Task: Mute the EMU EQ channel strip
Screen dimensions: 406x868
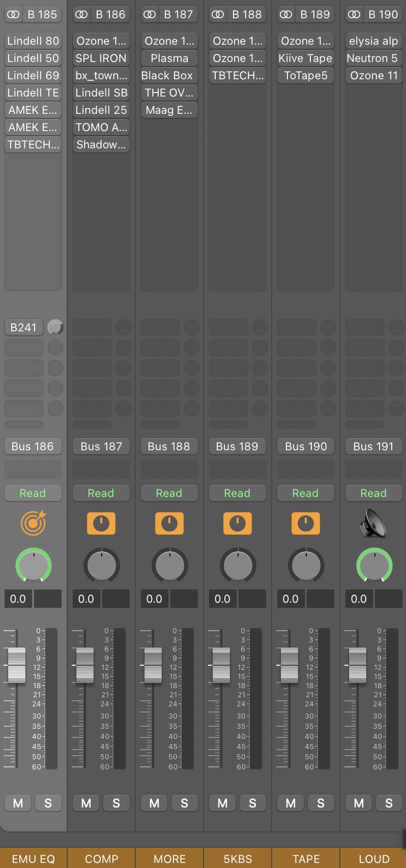Action: coord(18,803)
